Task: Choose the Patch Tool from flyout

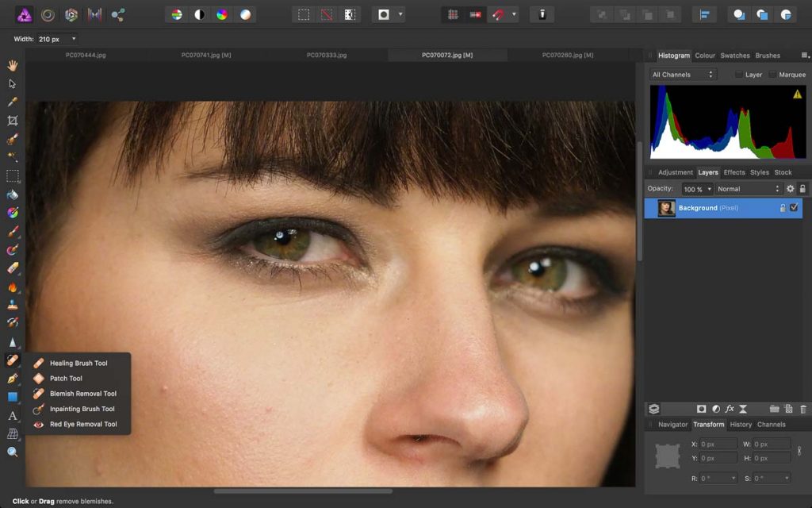Action: click(66, 379)
